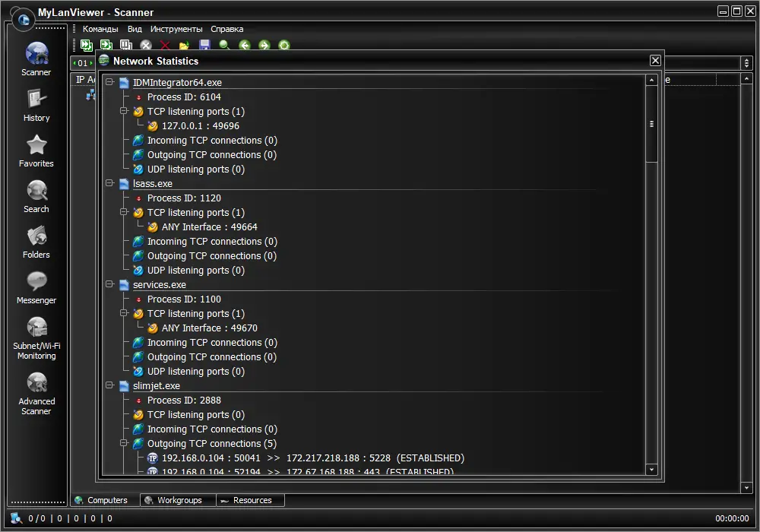The width and height of the screenshot is (760, 532).
Task: Select the IDMIntegrator64.exe process row
Action: pyautogui.click(x=177, y=82)
